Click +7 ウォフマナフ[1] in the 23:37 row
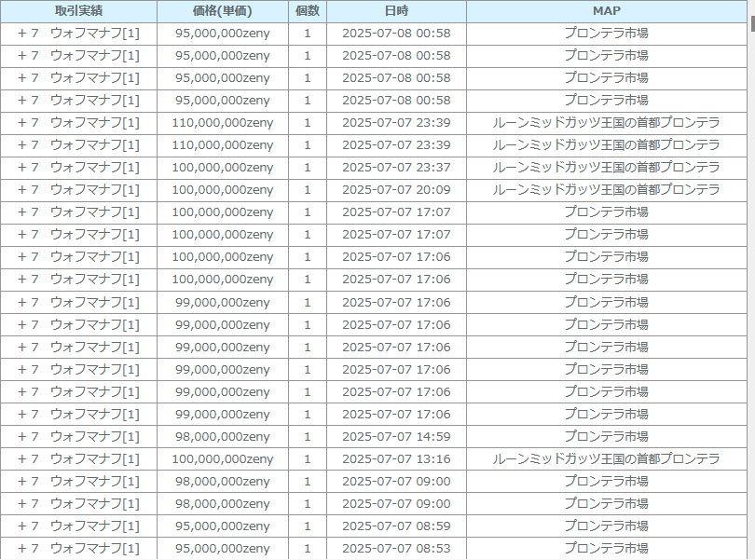Image resolution: width=755 pixels, height=560 pixels. [78, 168]
